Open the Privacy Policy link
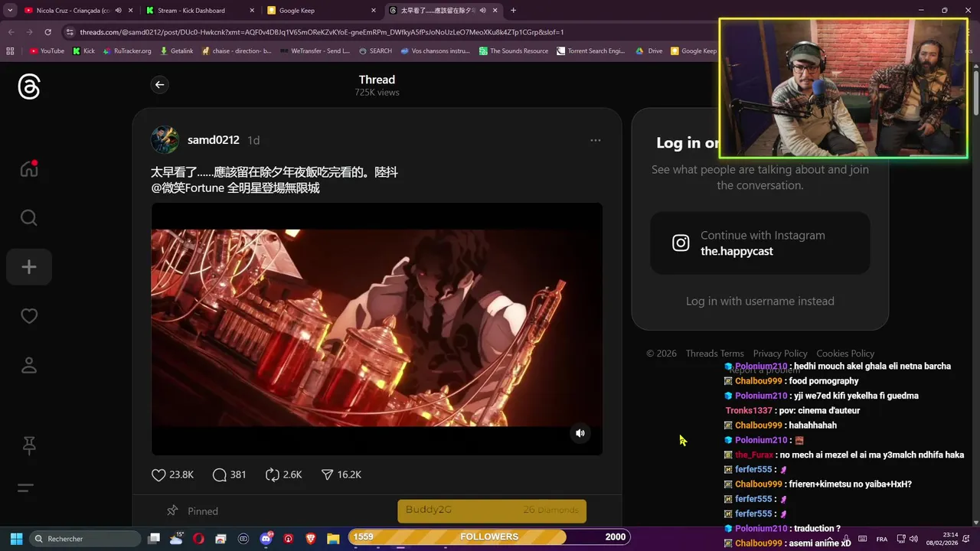 click(779, 354)
